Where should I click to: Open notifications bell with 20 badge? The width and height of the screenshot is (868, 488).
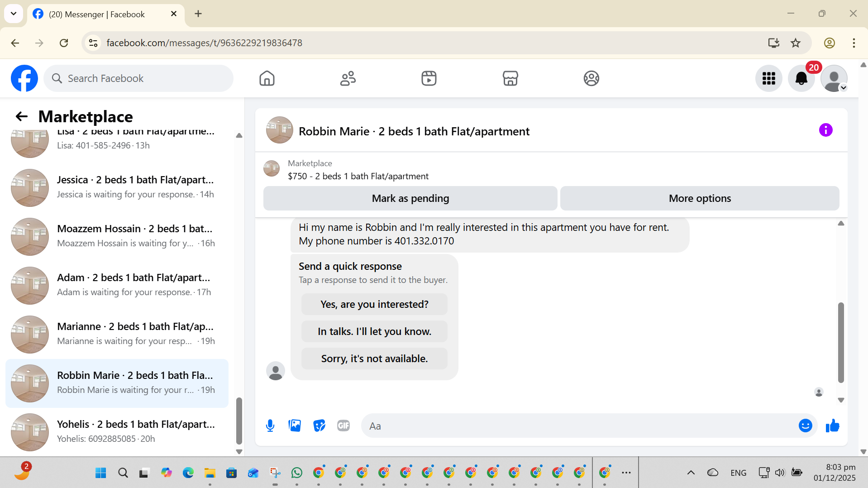click(x=801, y=78)
